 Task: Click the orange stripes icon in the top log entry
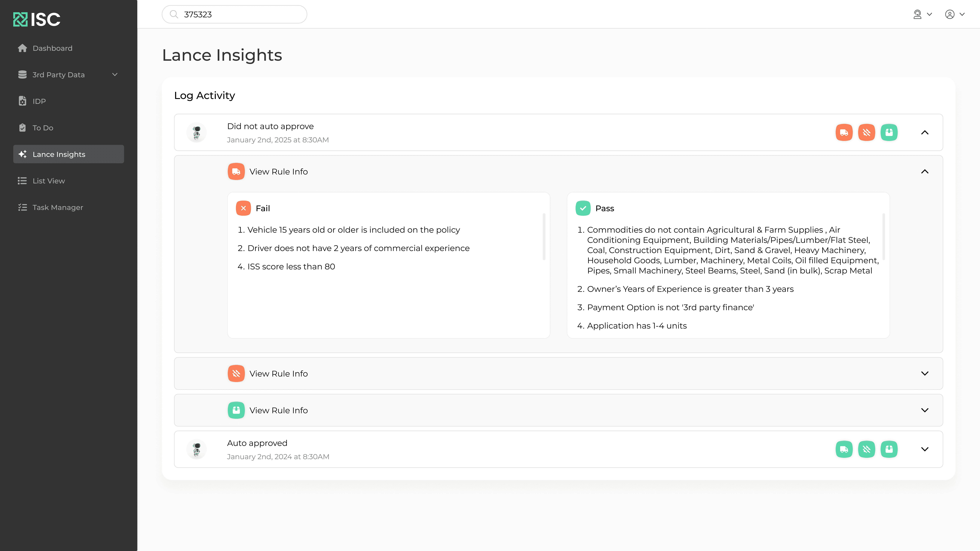[866, 132]
